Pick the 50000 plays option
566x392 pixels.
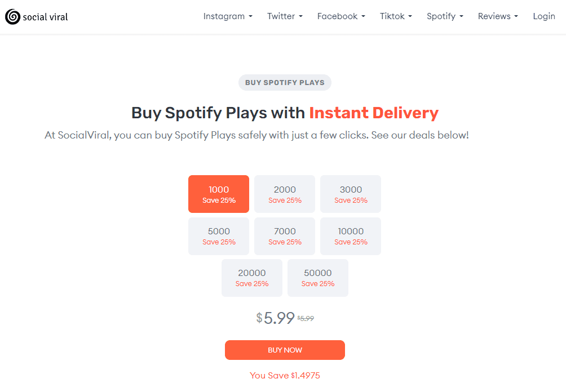[318, 278]
